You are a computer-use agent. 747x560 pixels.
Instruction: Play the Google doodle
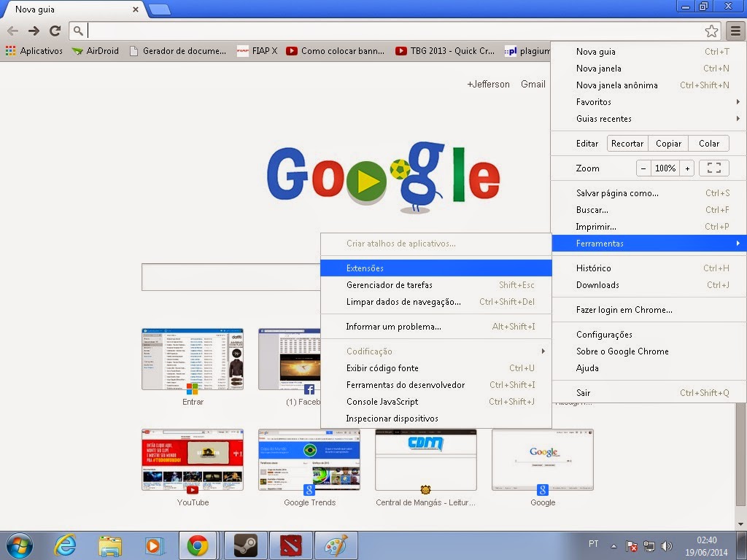click(x=366, y=180)
